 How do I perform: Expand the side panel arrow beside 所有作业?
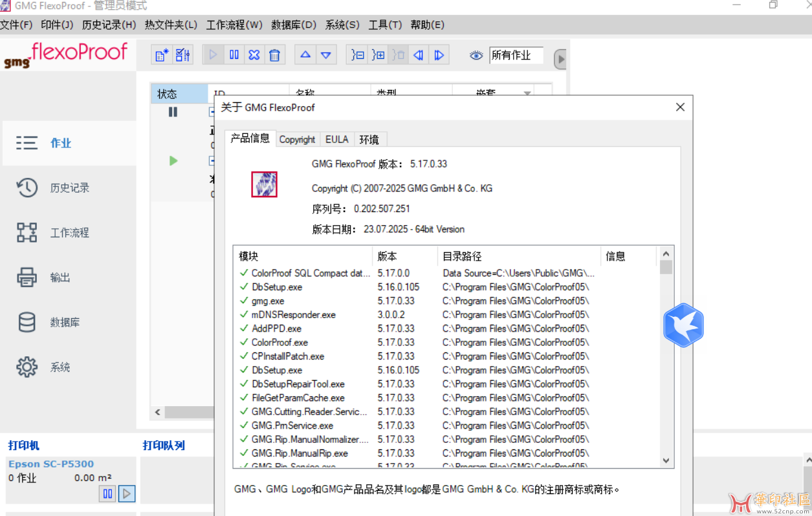(x=560, y=59)
